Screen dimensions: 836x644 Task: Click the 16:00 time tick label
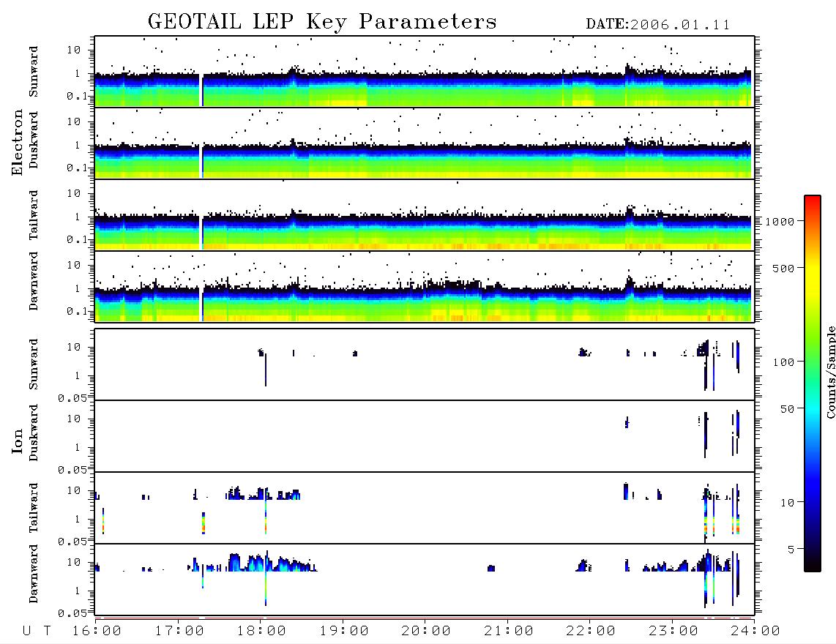point(97,632)
